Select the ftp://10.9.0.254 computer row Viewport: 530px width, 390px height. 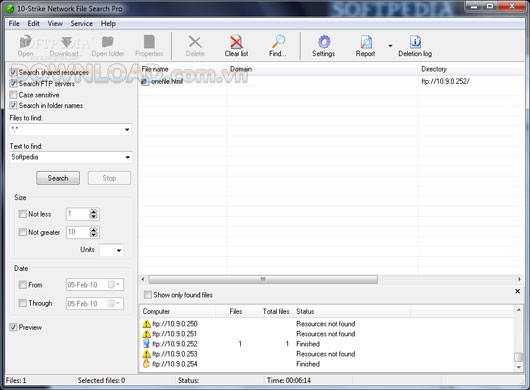pos(327,364)
